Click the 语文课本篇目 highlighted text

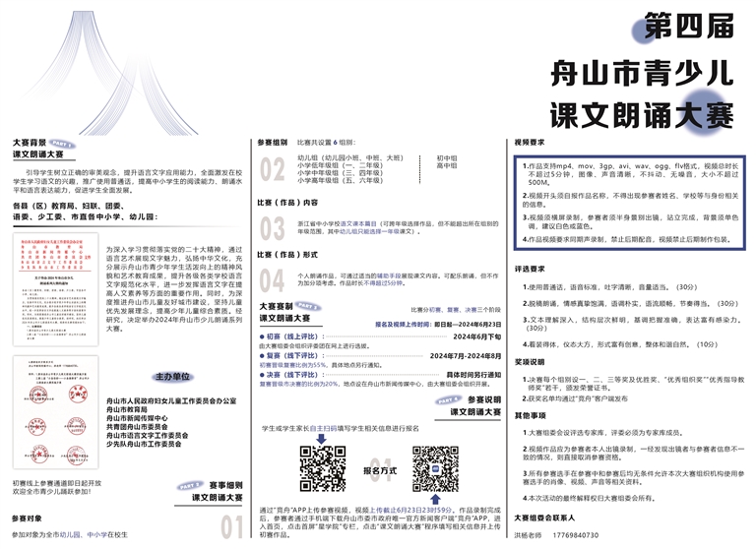(358, 223)
